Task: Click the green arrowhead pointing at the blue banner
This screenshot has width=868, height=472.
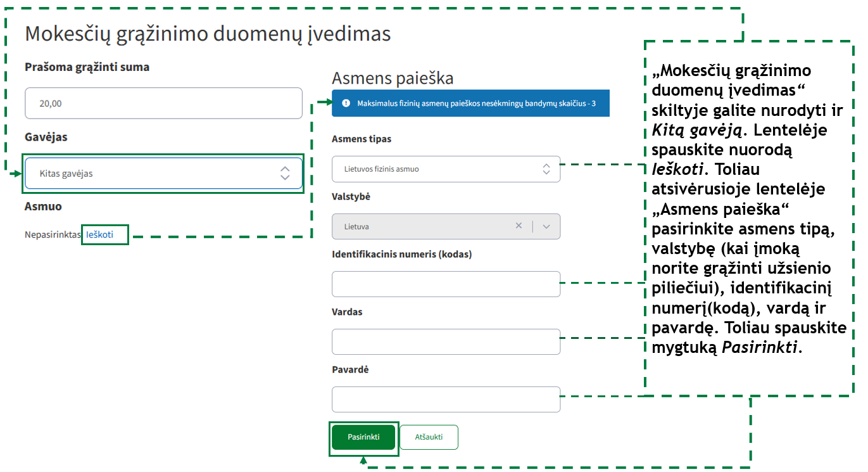Action: pyautogui.click(x=325, y=103)
